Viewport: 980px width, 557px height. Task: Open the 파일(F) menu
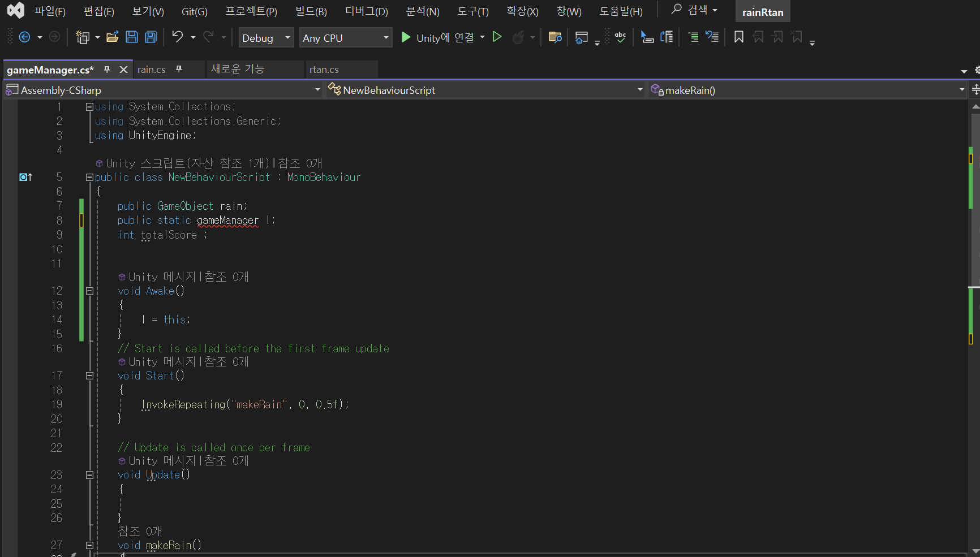50,11
